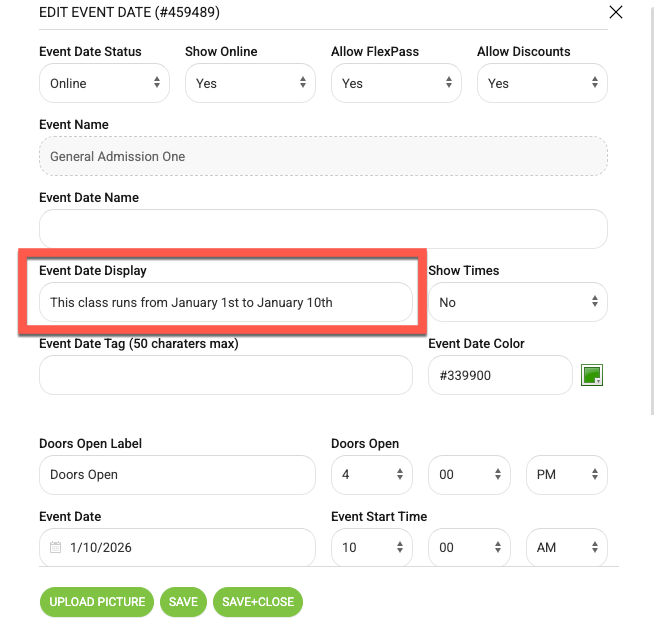Click the Save button
The width and height of the screenshot is (654, 632).
tap(183, 602)
